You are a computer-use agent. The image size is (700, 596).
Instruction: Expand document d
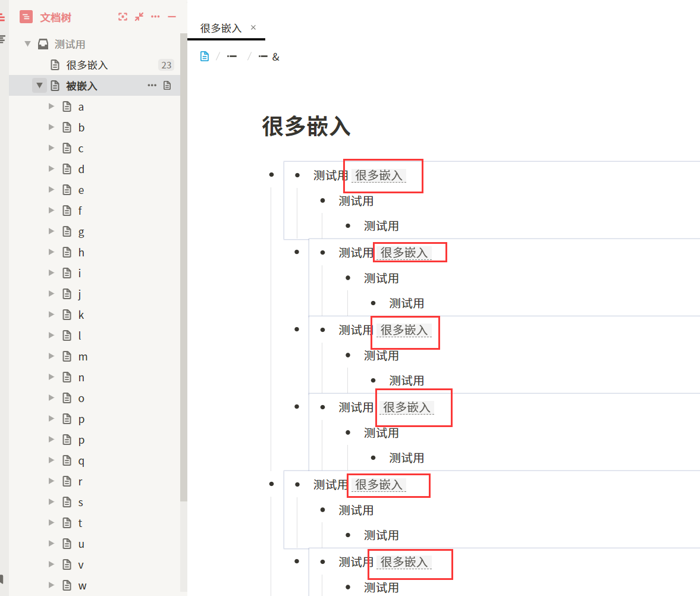coord(51,169)
